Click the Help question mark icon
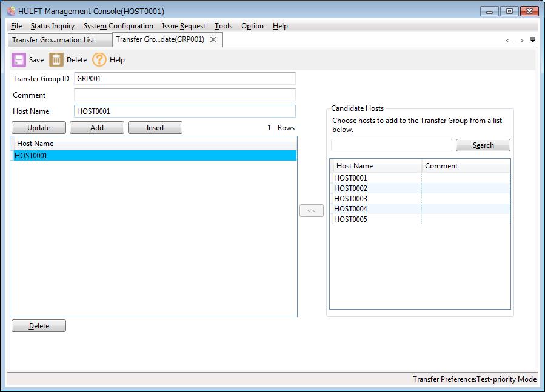The height and width of the screenshot is (392, 545). [99, 60]
